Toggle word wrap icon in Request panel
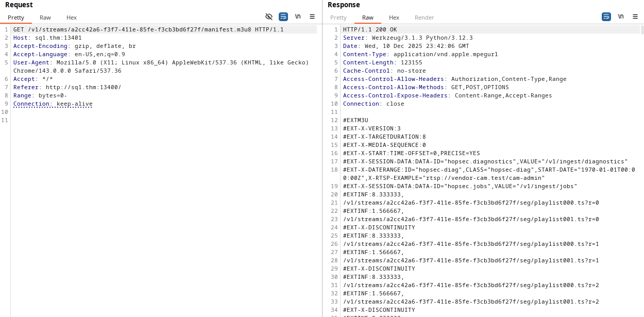This screenshot has width=644, height=317. (x=283, y=16)
